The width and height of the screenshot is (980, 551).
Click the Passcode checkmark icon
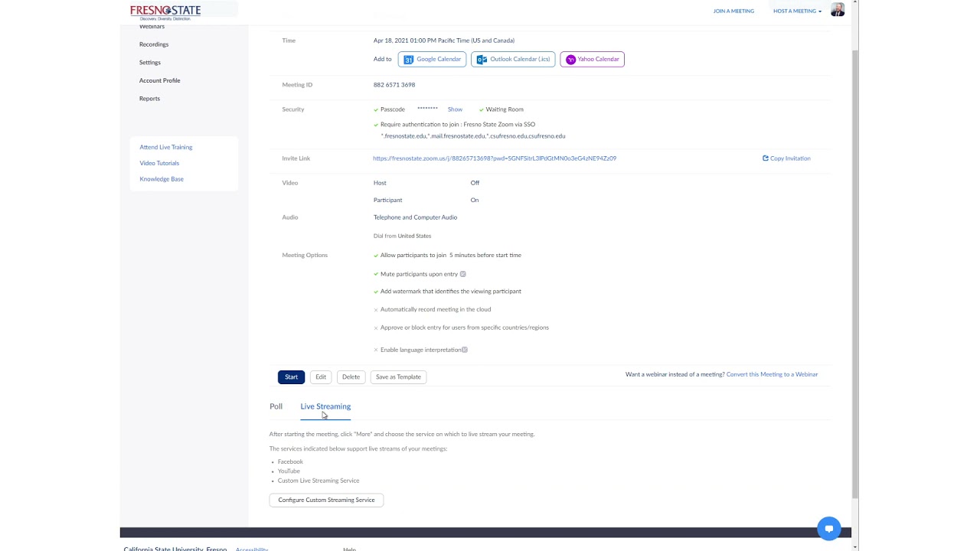click(x=376, y=109)
